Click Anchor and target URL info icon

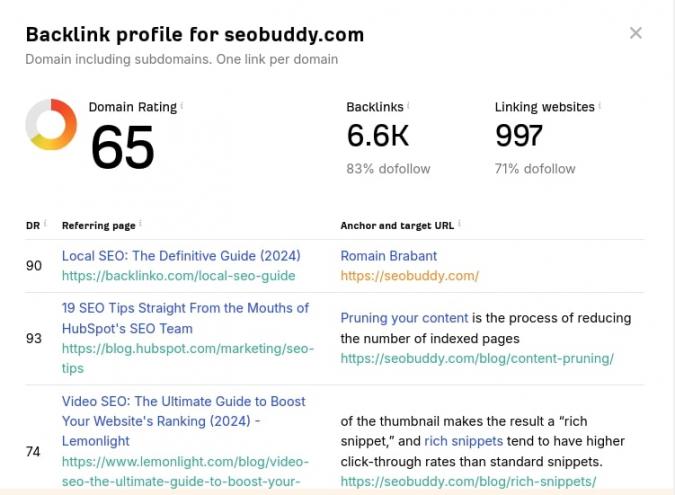pos(460,225)
